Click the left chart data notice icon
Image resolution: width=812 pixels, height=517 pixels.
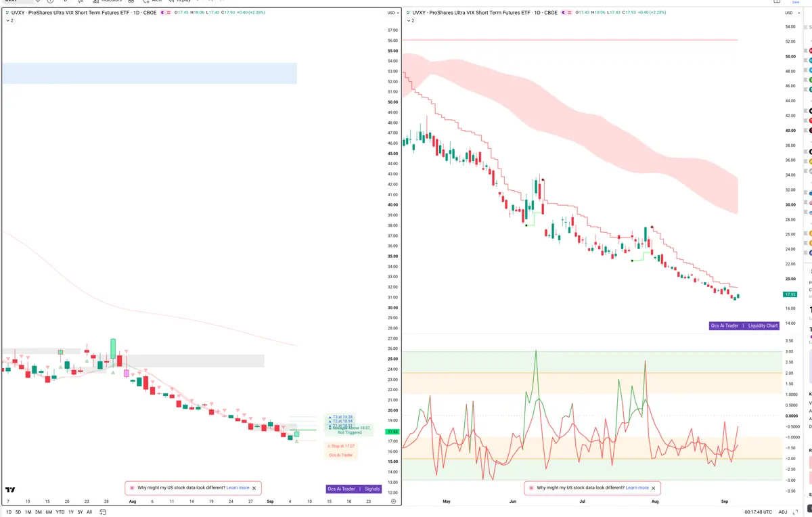point(132,488)
